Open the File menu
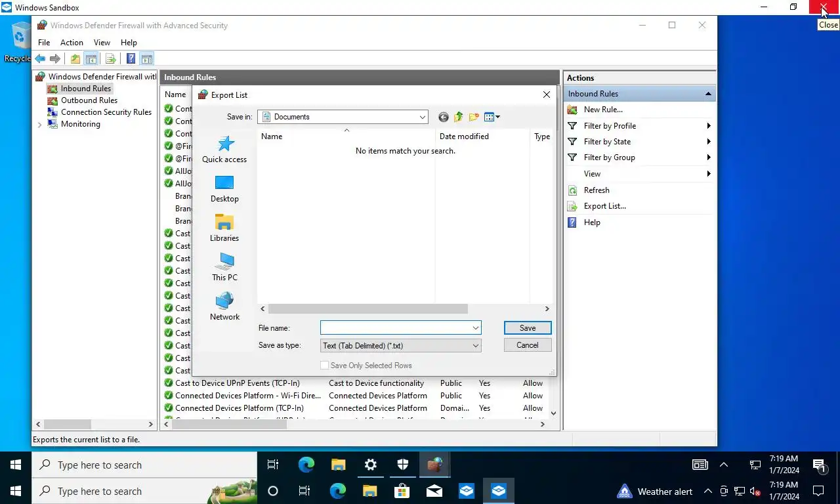Image resolution: width=840 pixels, height=504 pixels. coord(44,43)
